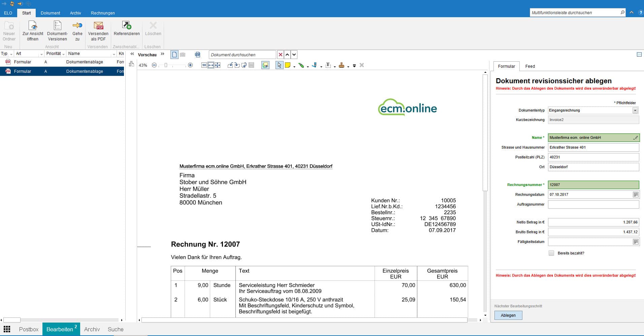Click the Zur Ansicht öffnen icon
The height and width of the screenshot is (336, 644).
[x=33, y=26]
